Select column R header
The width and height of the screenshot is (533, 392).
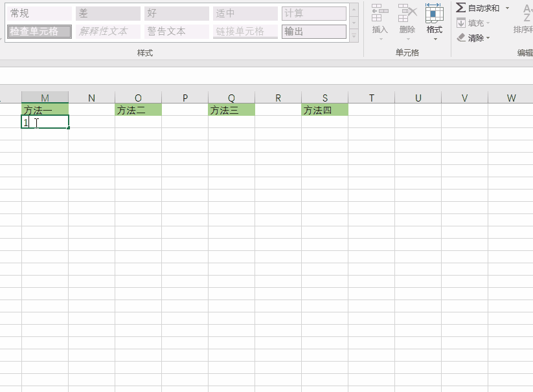278,98
